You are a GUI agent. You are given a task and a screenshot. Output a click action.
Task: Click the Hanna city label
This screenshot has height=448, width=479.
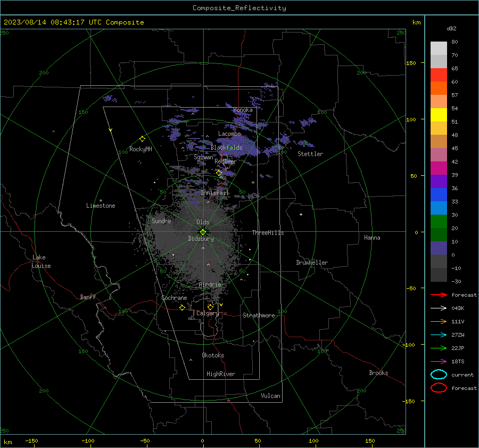tap(372, 238)
